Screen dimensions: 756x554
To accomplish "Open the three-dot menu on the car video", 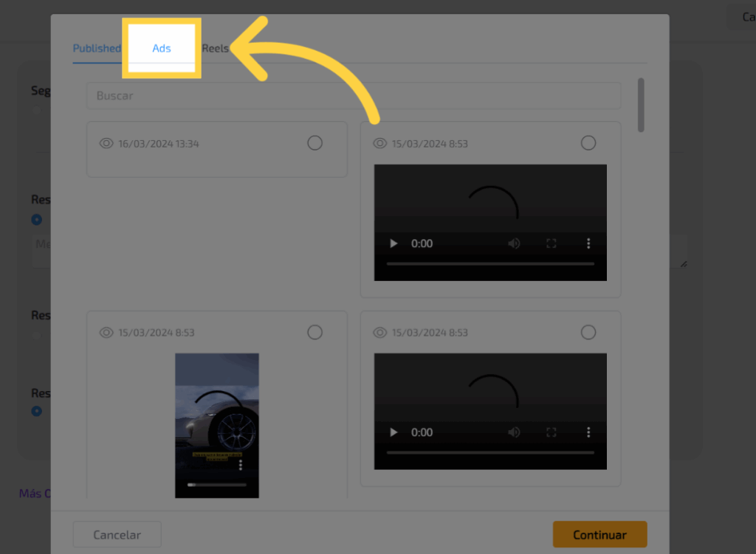I will pos(241,465).
